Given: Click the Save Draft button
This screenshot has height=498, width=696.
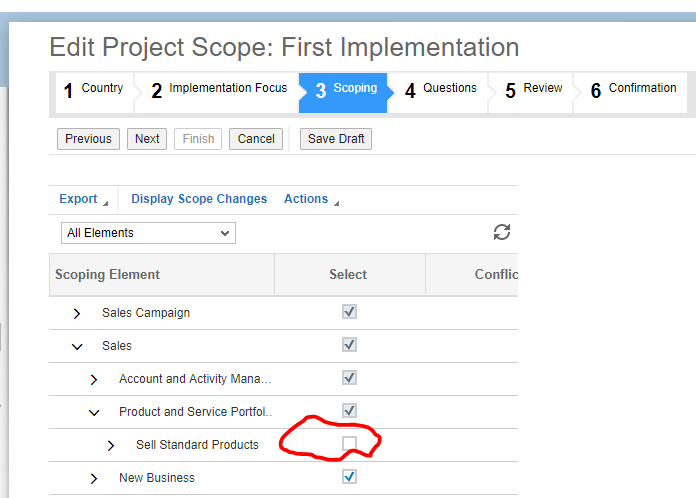Looking at the screenshot, I should click(x=336, y=139).
